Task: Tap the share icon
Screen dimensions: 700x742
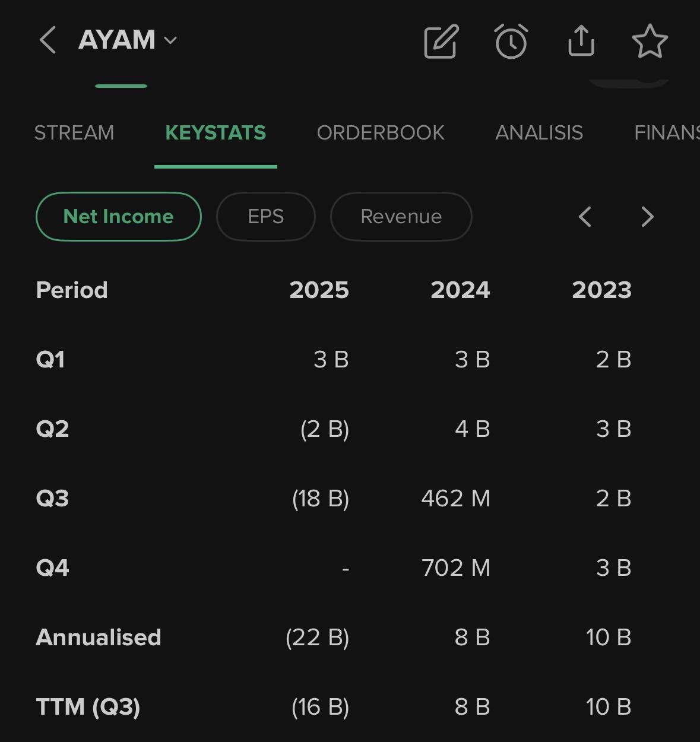Action: coord(581,41)
